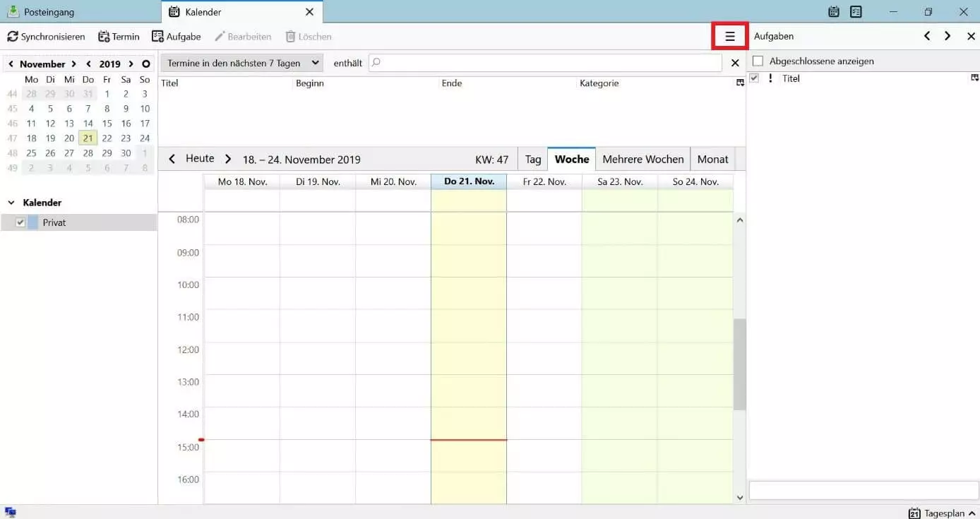Screen dimensions: 980x519
Task: Select day 21 in mini calendar
Action: pyautogui.click(x=88, y=138)
